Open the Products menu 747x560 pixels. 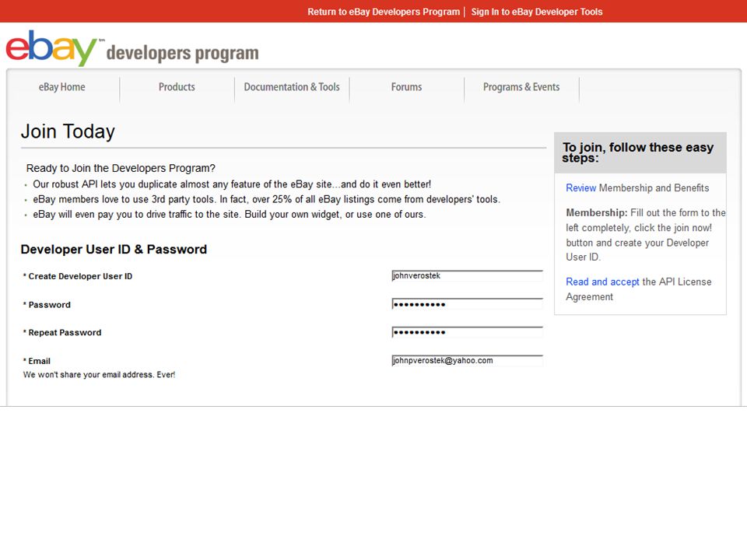tap(177, 87)
